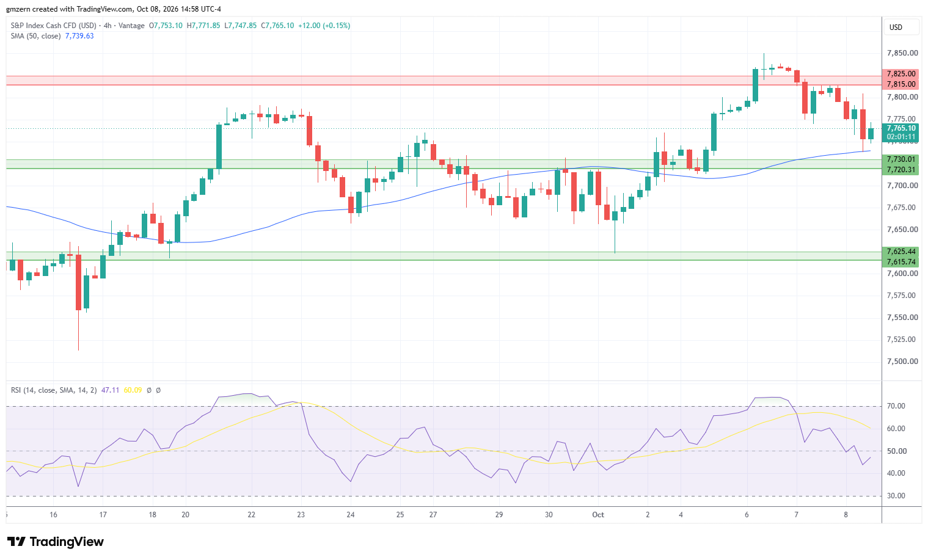Click the 02:01:11 bar countdown
Screen dimensions: 928x560
901,137
